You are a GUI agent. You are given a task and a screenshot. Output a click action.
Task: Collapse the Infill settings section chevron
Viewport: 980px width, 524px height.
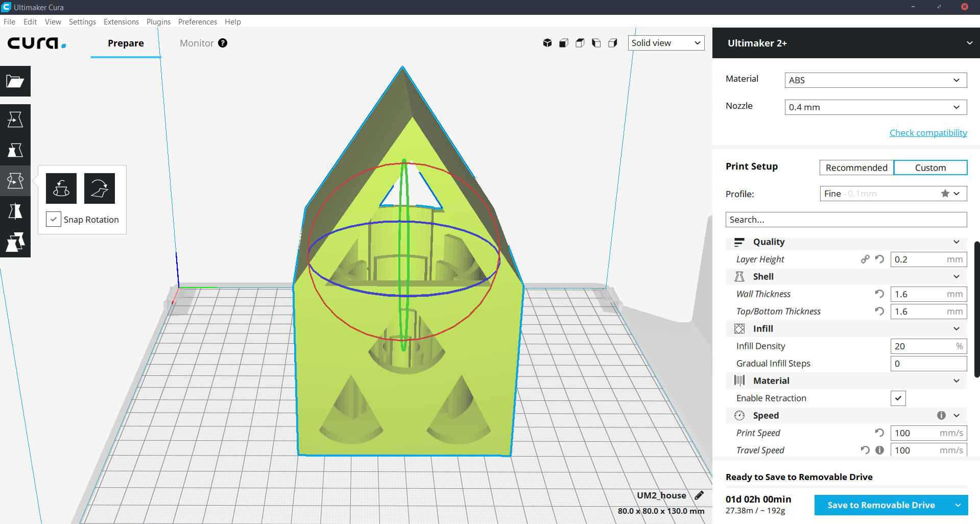coord(957,329)
